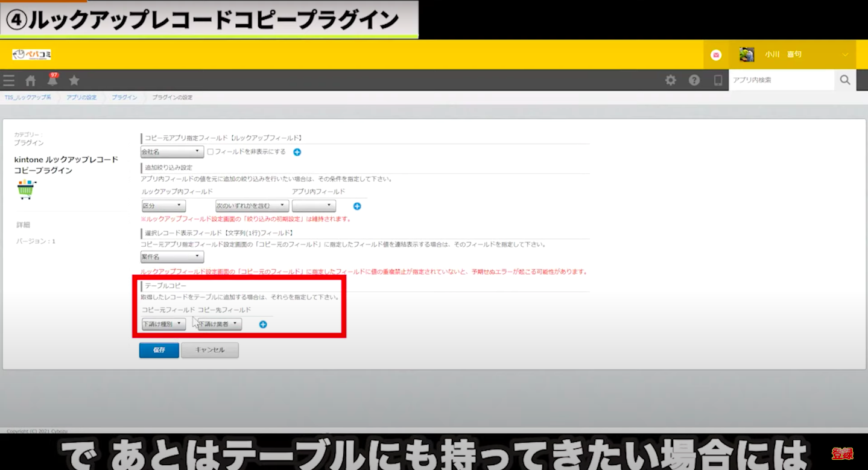Open the hamburger navigation menu

pyautogui.click(x=8, y=80)
